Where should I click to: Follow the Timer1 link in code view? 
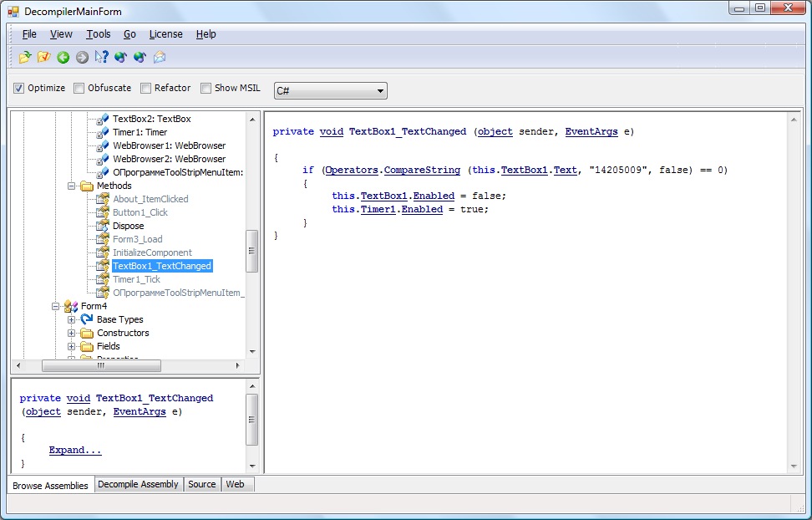tap(378, 210)
